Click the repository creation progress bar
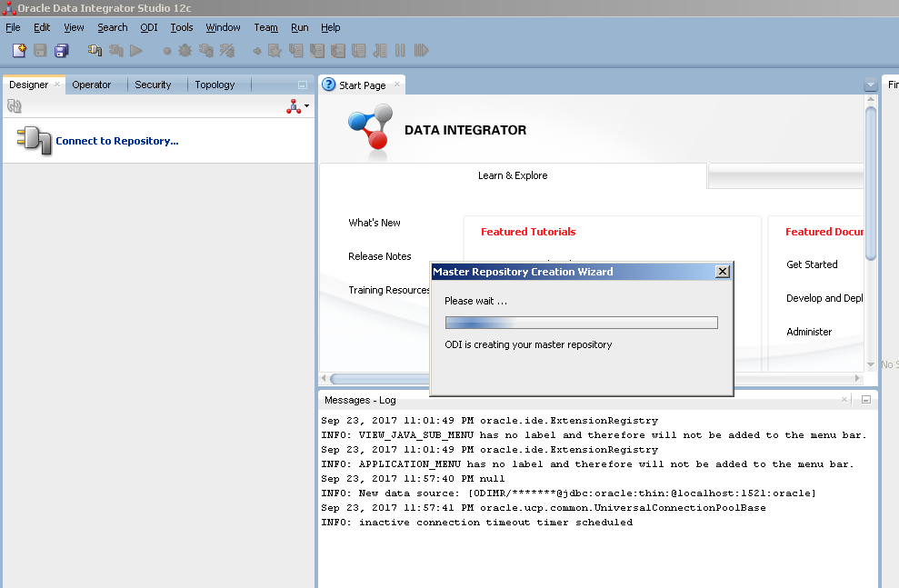The height and width of the screenshot is (588, 899). [x=581, y=322]
